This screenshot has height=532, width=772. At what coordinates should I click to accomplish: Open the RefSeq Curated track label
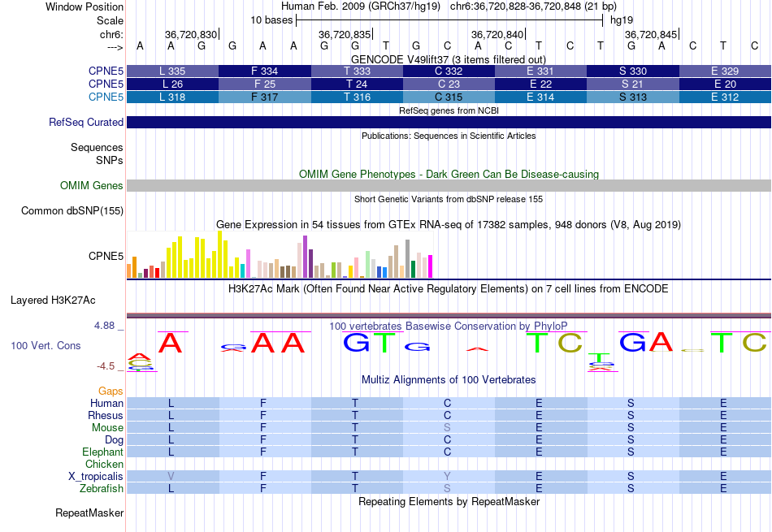86,122
